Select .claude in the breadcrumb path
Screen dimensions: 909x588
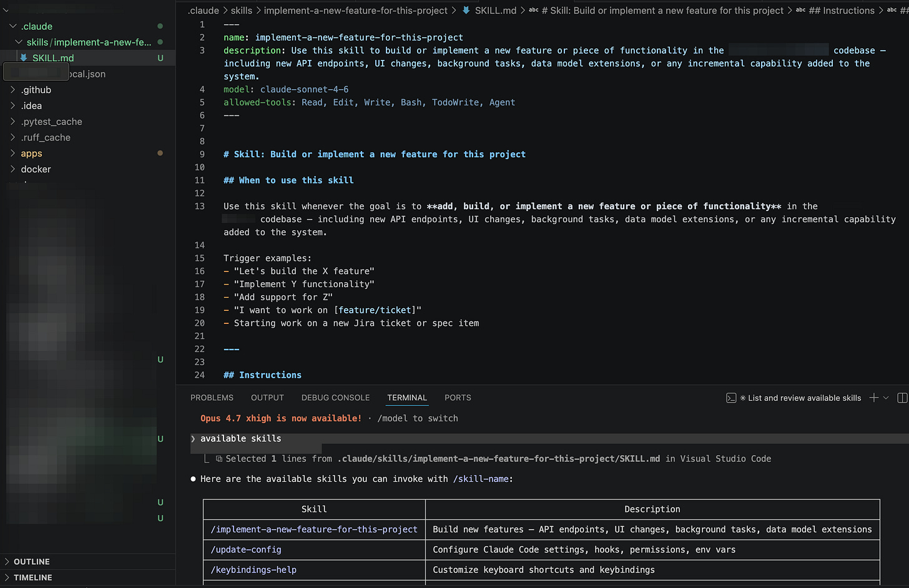pyautogui.click(x=204, y=11)
